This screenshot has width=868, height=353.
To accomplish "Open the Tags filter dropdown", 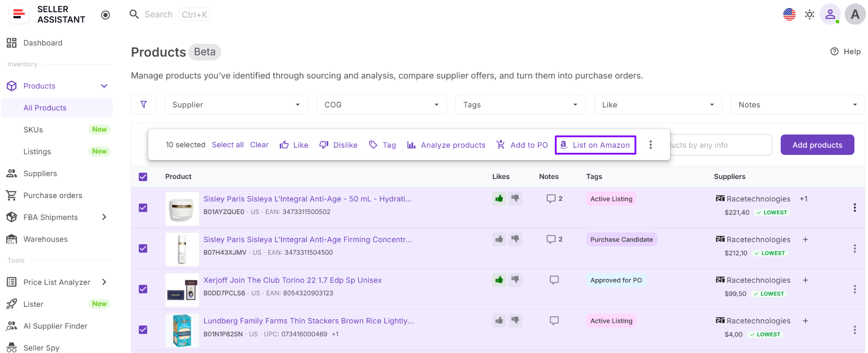I will tap(520, 105).
